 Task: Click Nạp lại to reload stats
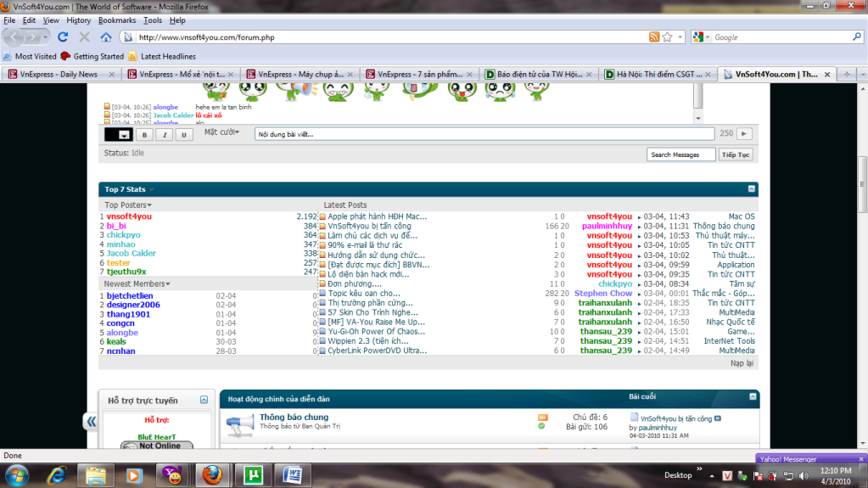[742, 363]
